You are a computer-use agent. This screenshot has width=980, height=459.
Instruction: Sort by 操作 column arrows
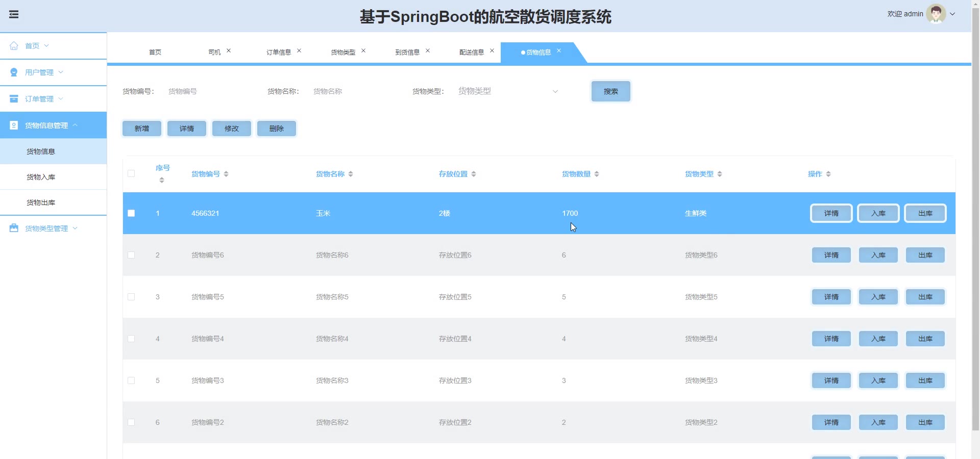828,174
